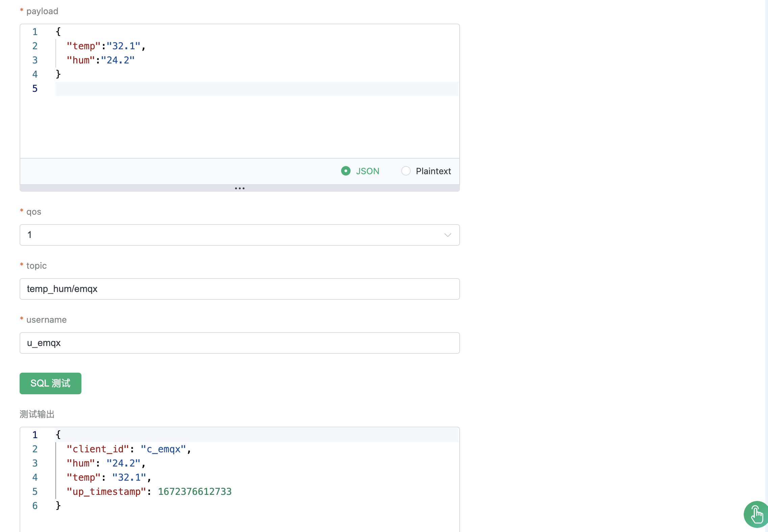Click the "temp":"32.1" line in payload
Viewport: 768px width, 532px height.
tap(106, 46)
